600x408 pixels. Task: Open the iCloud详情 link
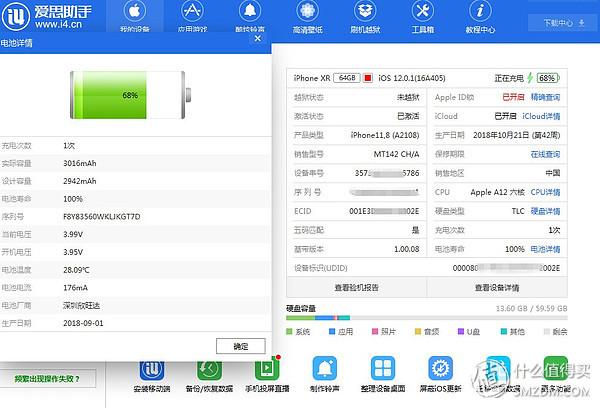point(541,116)
